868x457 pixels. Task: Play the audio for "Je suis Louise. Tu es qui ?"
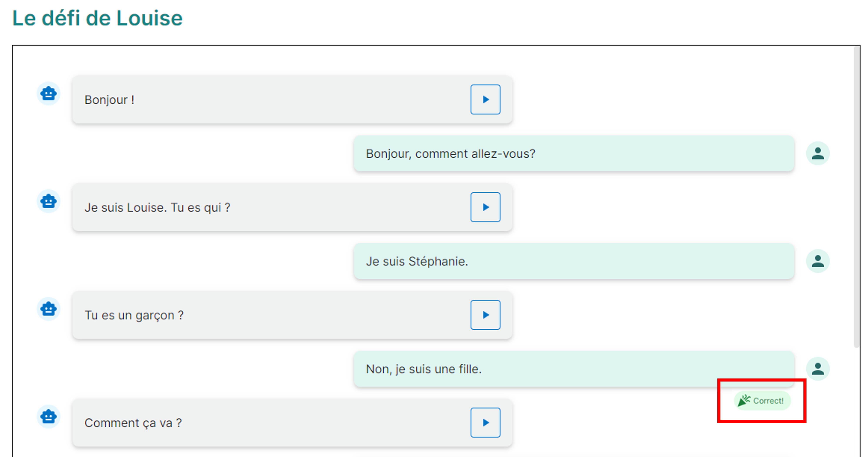click(485, 207)
